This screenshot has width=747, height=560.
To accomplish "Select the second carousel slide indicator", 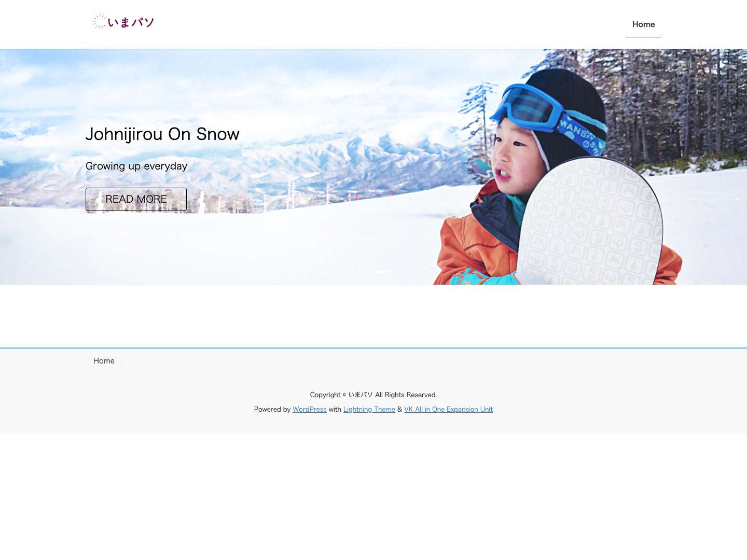I will click(x=382, y=272).
